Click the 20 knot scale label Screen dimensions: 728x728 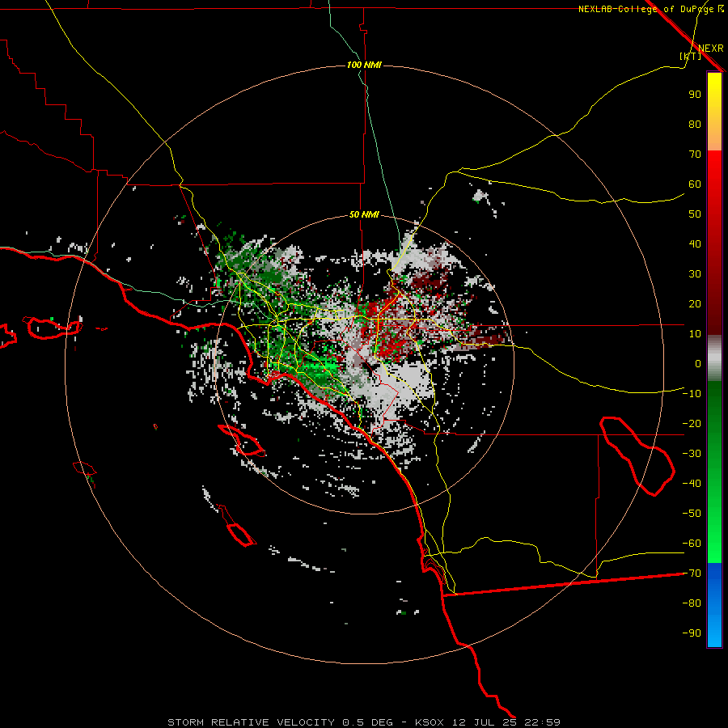point(695,304)
